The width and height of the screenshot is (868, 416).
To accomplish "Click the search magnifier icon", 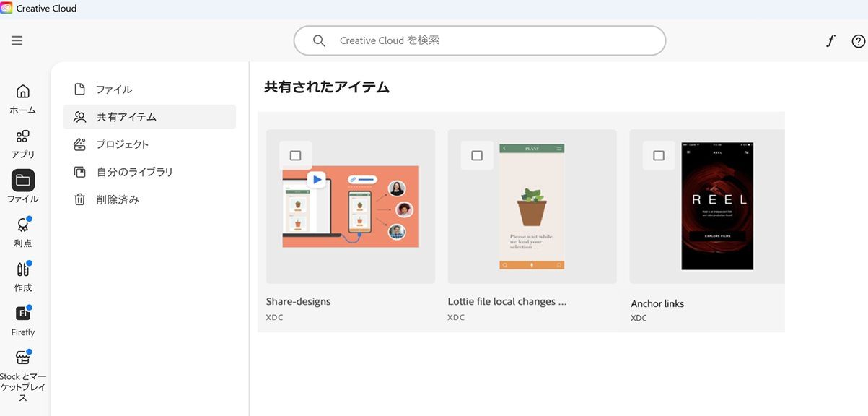I will pyautogui.click(x=318, y=40).
